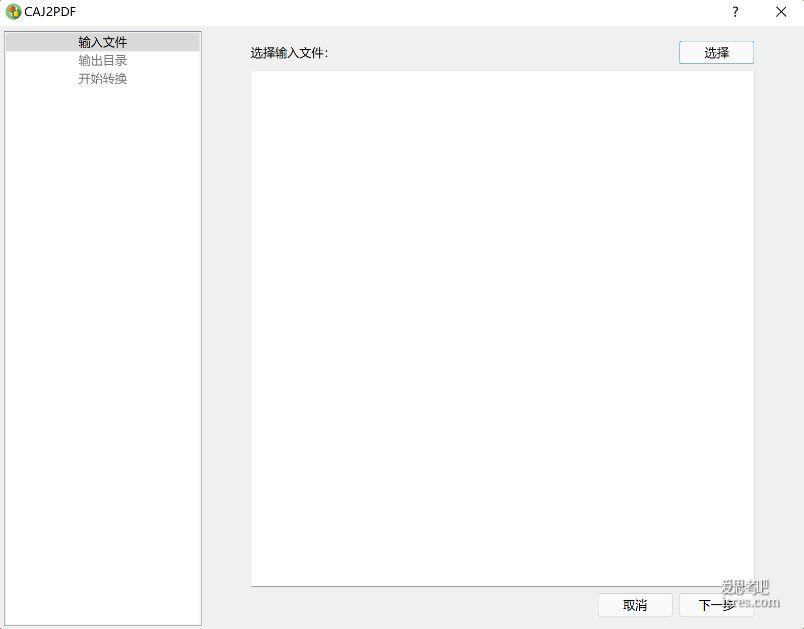Open the help question mark button
Viewport: 804px width, 629px height.
[735, 12]
